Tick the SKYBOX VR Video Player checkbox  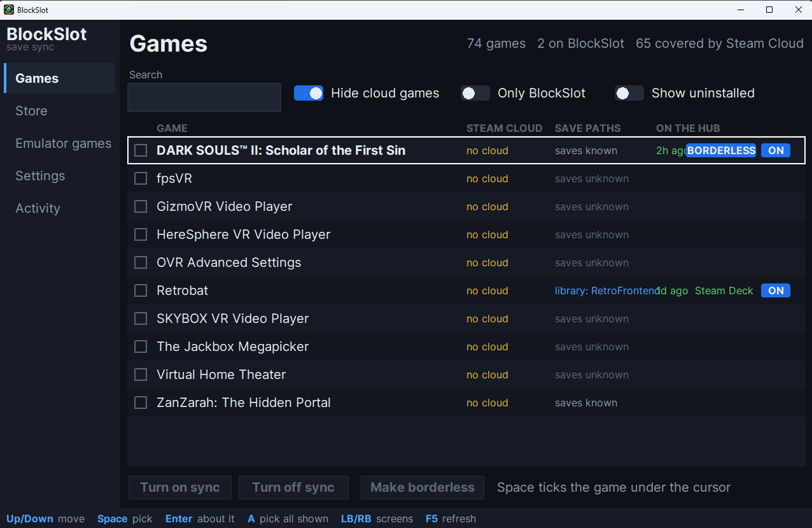141,318
